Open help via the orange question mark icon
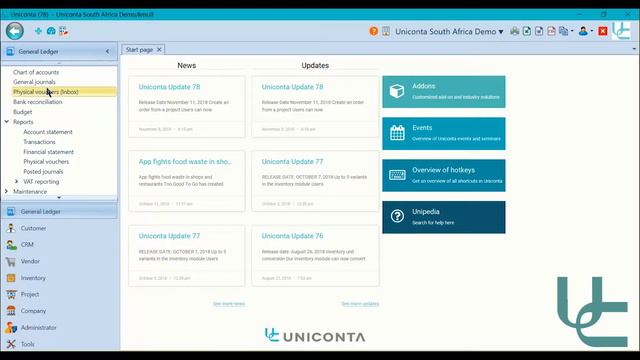640x360 pixels. 373,31
